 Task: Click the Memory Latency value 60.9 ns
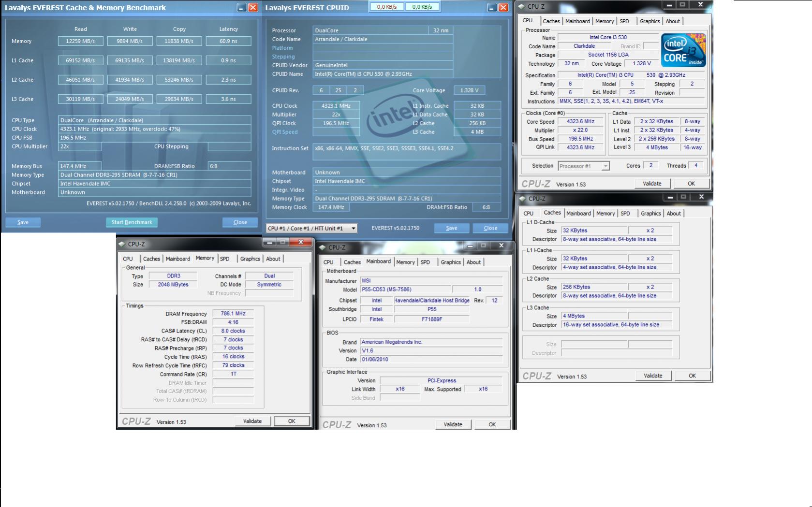click(229, 41)
